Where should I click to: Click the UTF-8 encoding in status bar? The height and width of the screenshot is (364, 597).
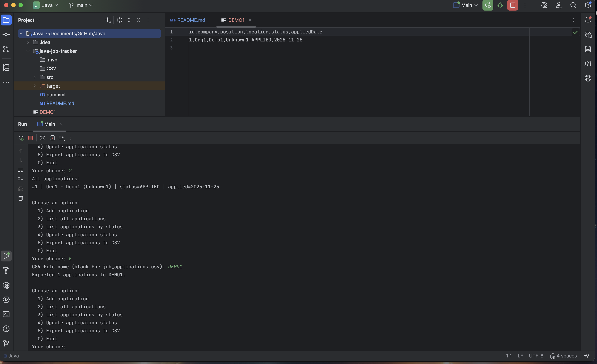point(536,356)
